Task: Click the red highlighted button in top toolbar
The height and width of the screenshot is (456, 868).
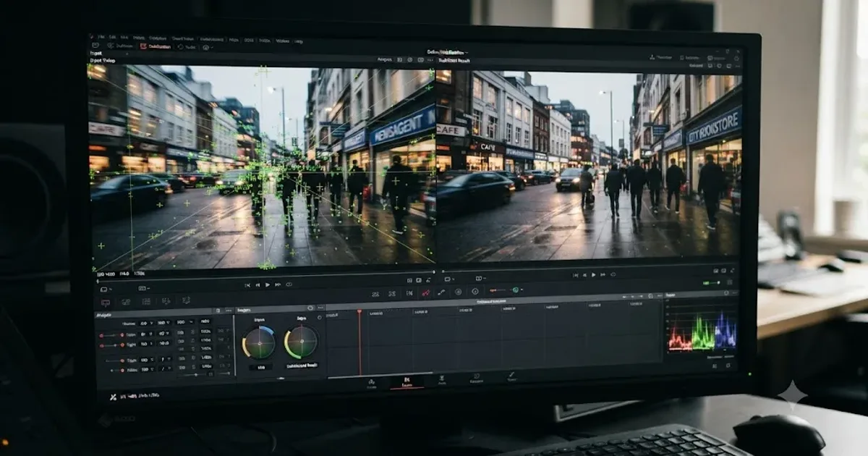Action: coord(155,46)
